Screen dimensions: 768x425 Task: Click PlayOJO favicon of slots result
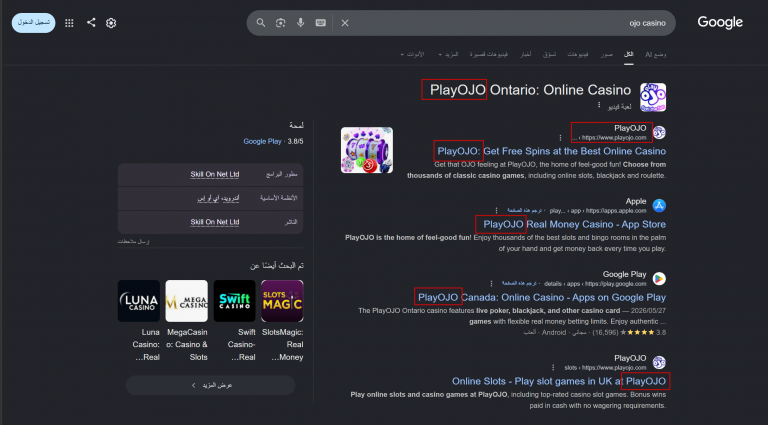click(659, 362)
